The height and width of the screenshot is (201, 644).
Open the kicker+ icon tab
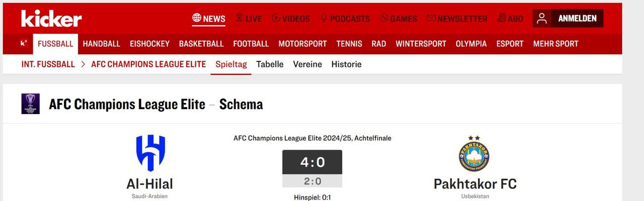point(24,44)
